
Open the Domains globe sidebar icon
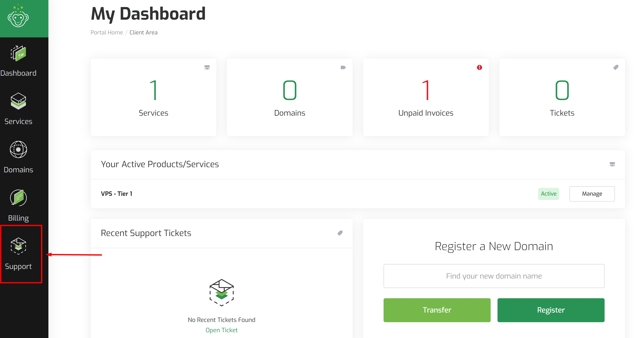[x=18, y=149]
